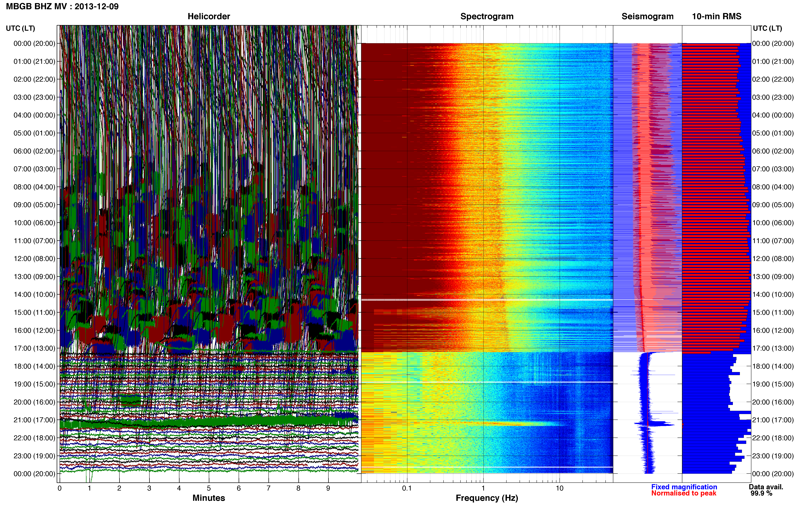Click '19:00 (15:00)' on the RMS time axis
Viewport: 812px width, 508px height.
click(773, 384)
